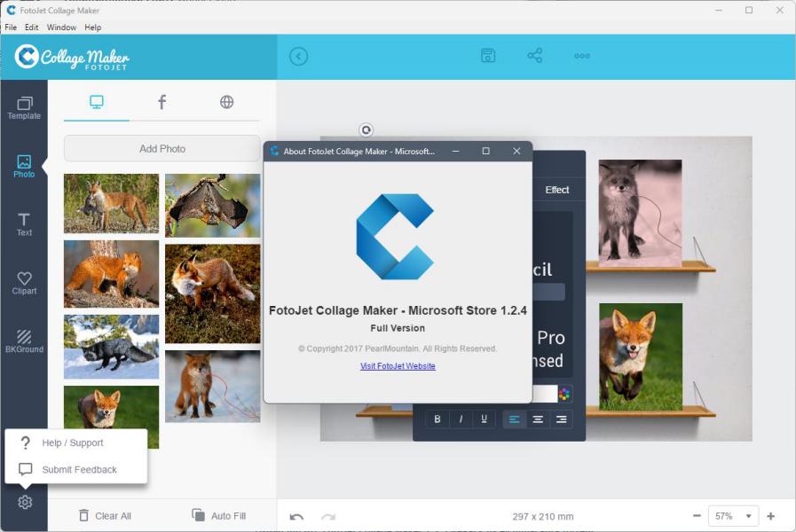Select the fox walking in forest thumbnail
The width and height of the screenshot is (796, 532).
212,293
